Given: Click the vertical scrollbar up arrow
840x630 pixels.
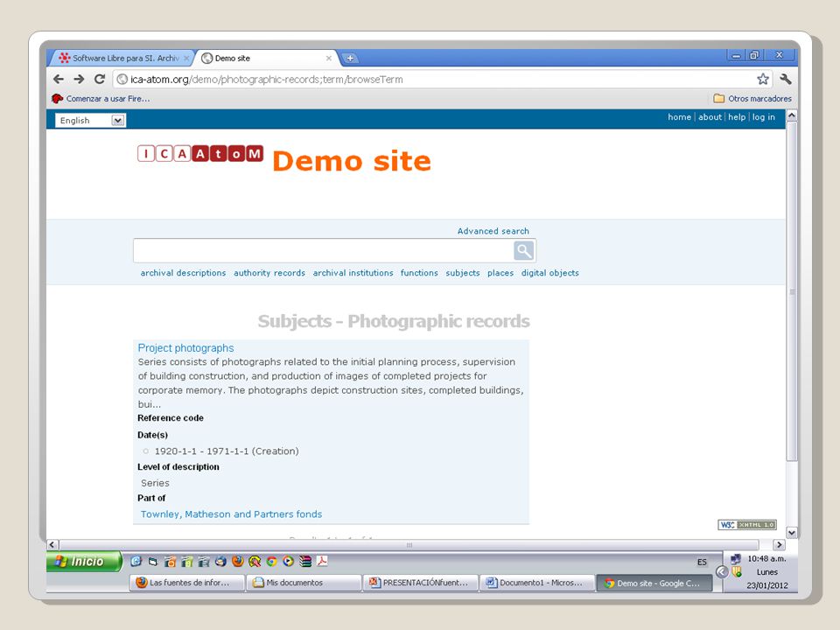Looking at the screenshot, I should click(791, 115).
